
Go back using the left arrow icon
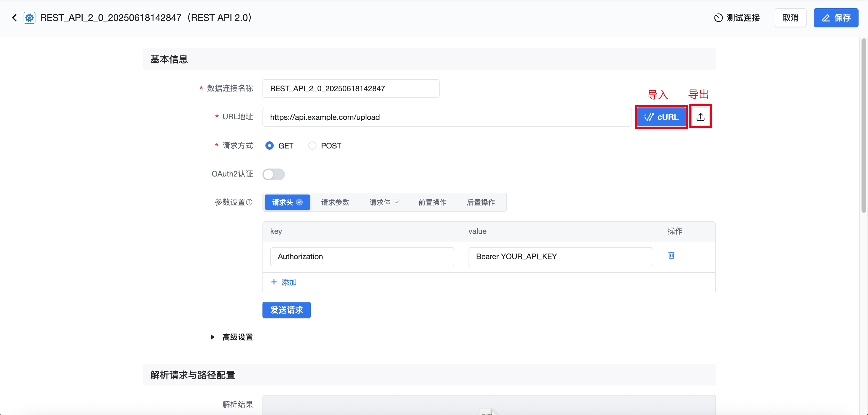click(14, 18)
